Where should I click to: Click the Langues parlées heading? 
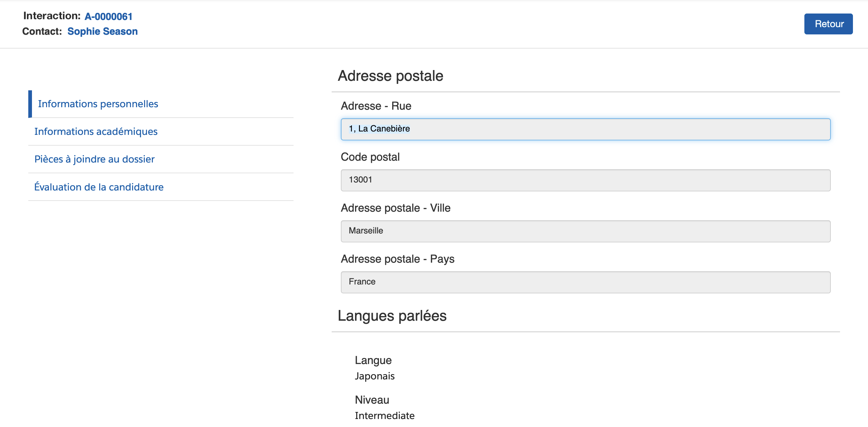tap(392, 316)
